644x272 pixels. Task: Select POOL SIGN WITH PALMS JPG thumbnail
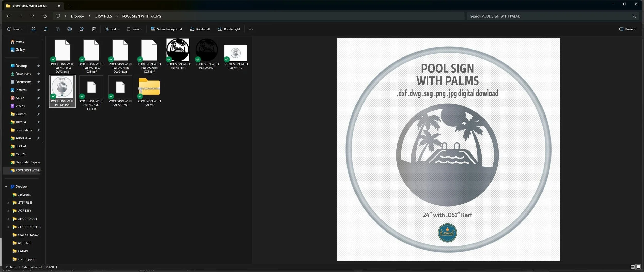178,54
